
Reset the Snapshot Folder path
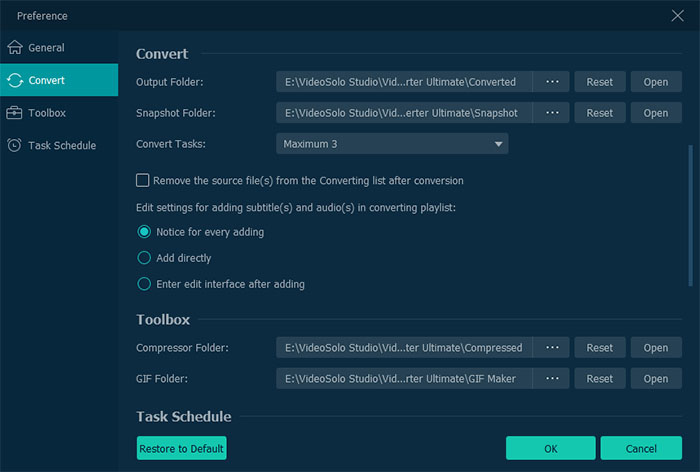(x=600, y=113)
